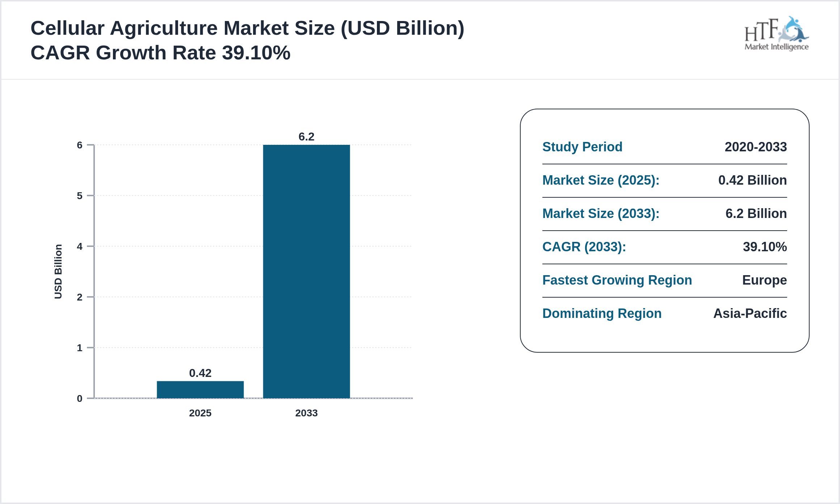The image size is (840, 504).
Task: Click the y-axis tick label '5'
Action: pyautogui.click(x=80, y=196)
